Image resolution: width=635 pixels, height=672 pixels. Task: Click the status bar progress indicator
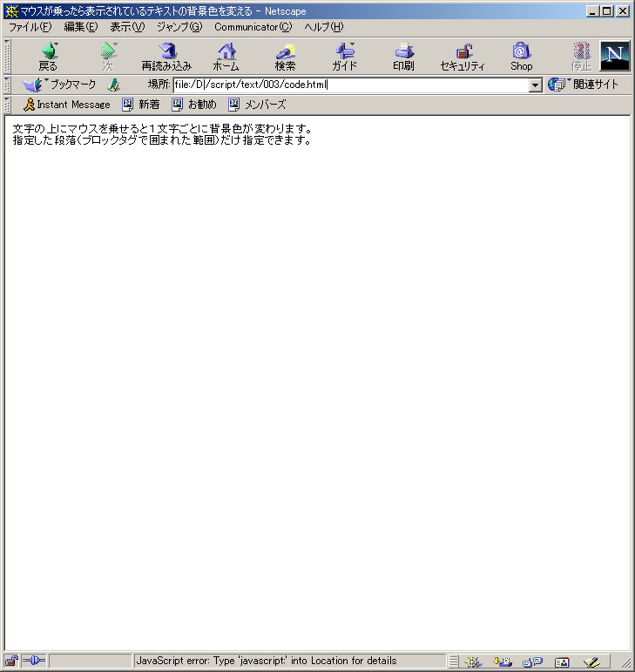coord(90,661)
